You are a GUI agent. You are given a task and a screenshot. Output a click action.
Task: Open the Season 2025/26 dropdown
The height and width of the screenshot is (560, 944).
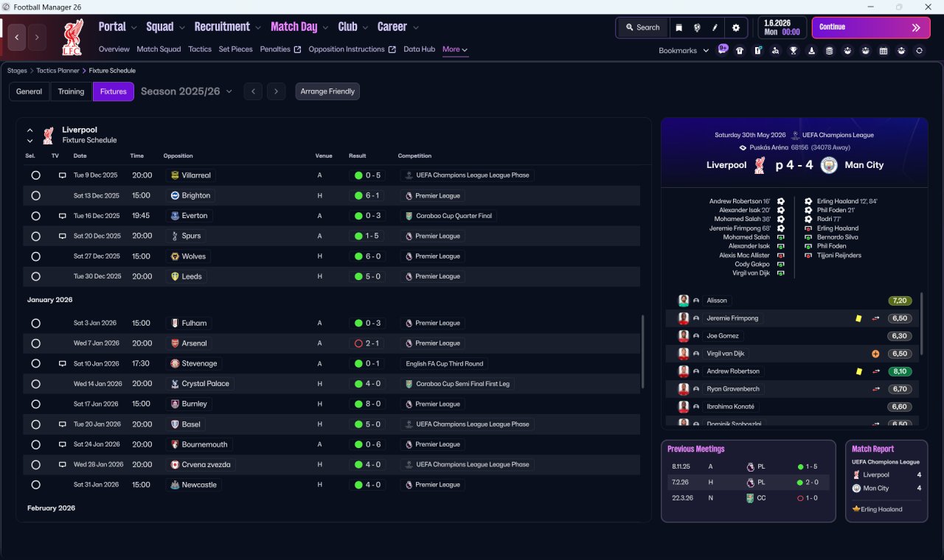(187, 91)
